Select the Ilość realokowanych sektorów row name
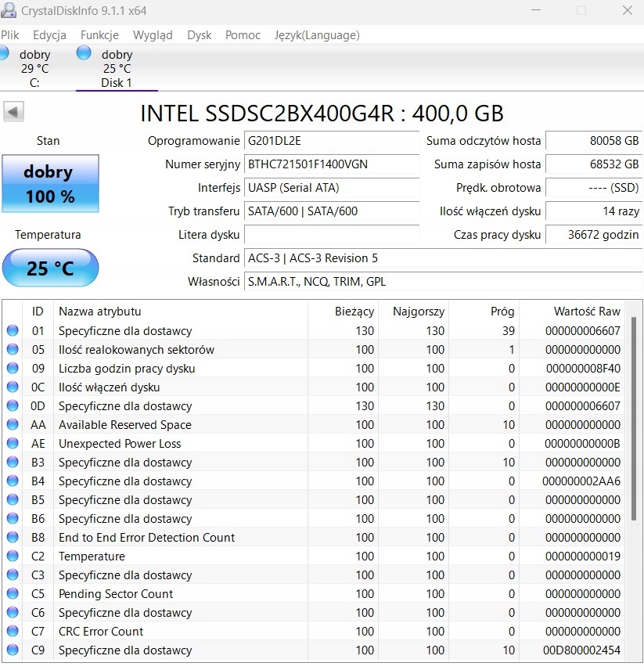 pyautogui.click(x=136, y=350)
